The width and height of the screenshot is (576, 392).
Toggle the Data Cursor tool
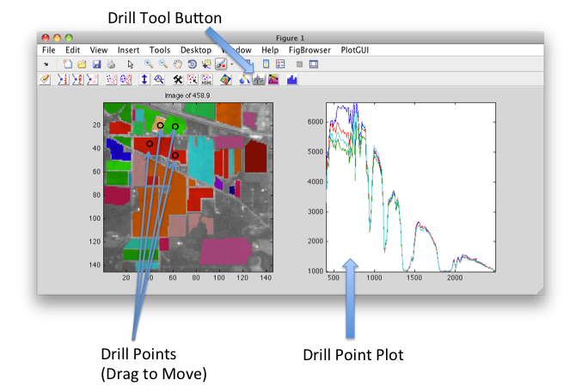pos(206,64)
